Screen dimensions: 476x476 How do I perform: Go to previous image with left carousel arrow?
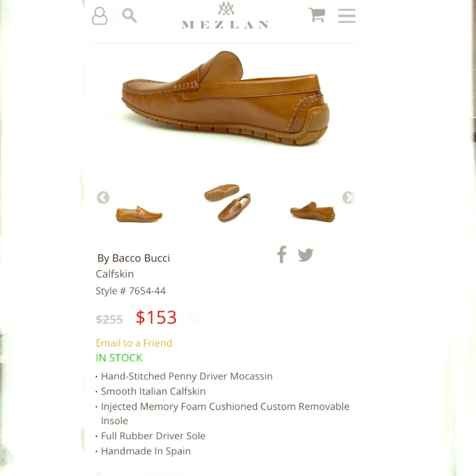[x=103, y=197]
